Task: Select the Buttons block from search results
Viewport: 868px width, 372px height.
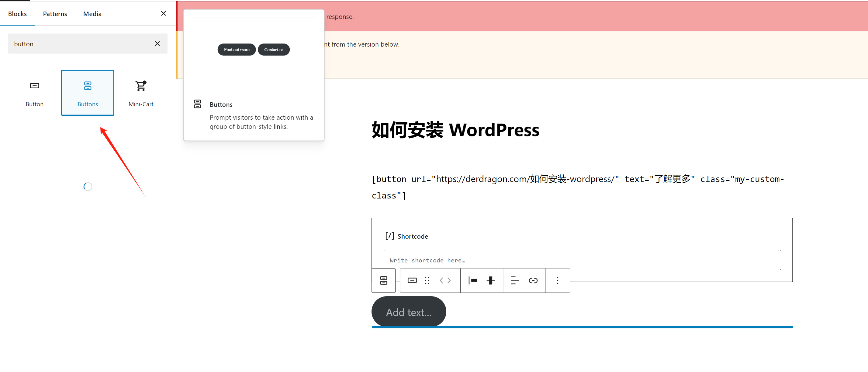Action: tap(88, 93)
